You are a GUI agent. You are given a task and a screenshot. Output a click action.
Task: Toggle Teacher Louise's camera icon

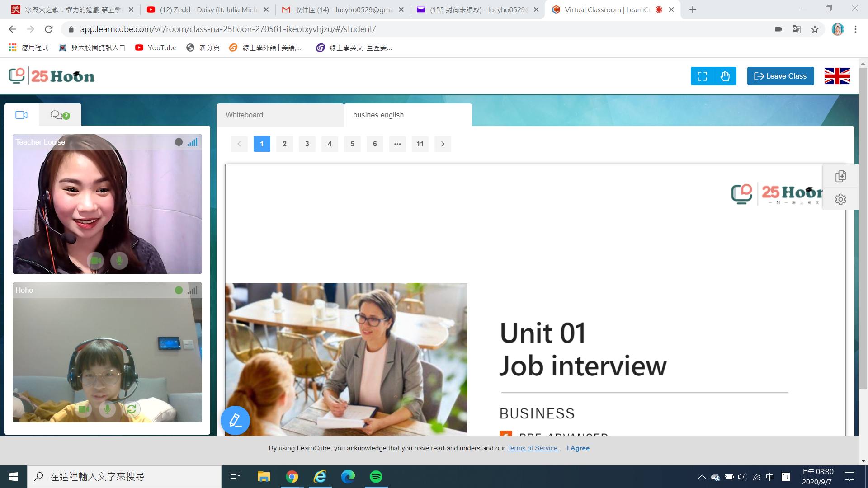coord(95,261)
